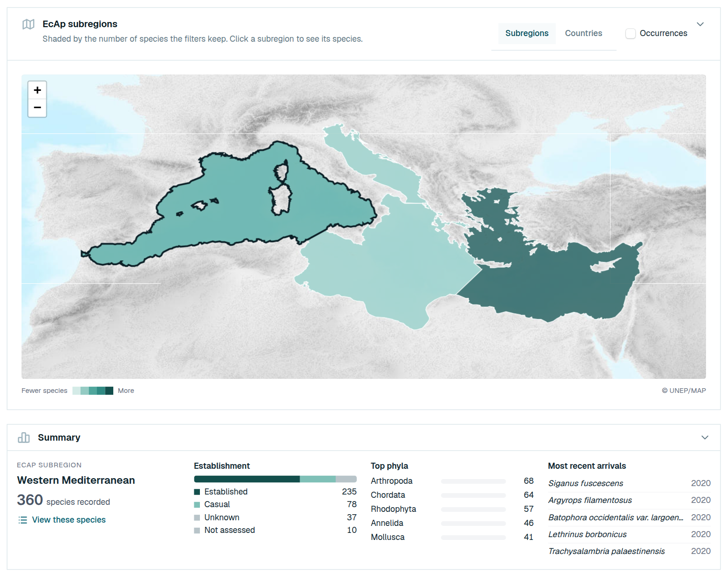Click the Mollusca phylum row
Screen dimensions: 728x576
(x=452, y=537)
